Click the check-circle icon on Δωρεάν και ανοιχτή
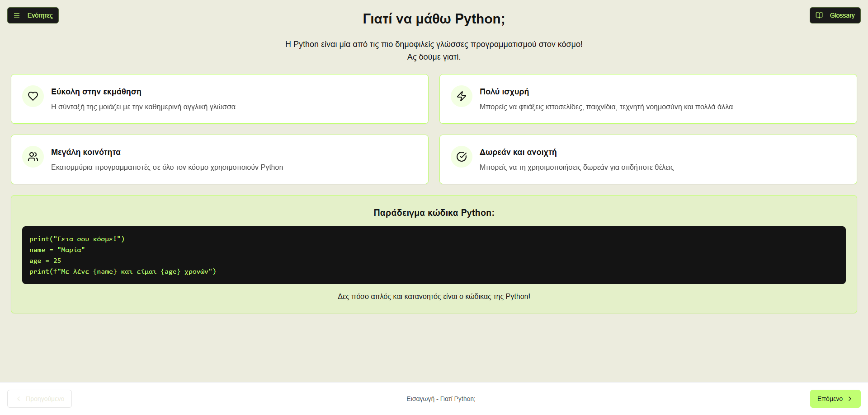This screenshot has width=868, height=415. pyautogui.click(x=461, y=156)
